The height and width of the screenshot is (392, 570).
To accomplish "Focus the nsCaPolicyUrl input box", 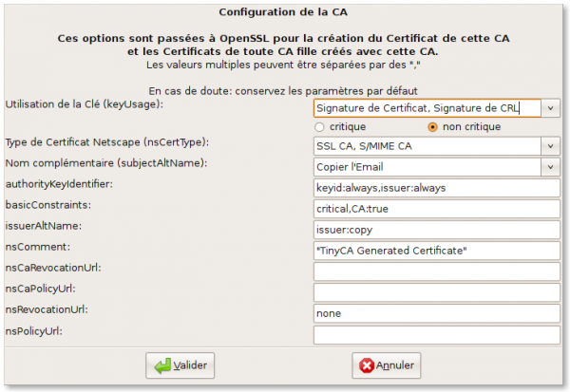I will [x=436, y=292].
